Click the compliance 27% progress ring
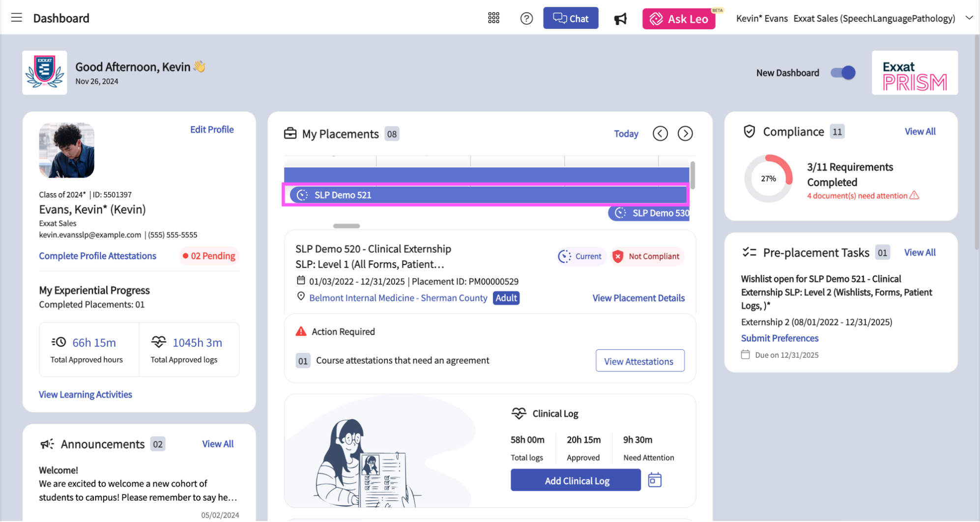This screenshot has width=980, height=522. tap(768, 179)
